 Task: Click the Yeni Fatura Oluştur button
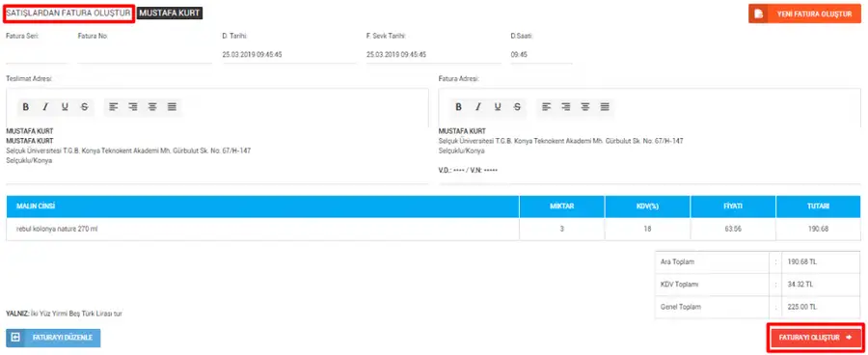[x=804, y=14]
